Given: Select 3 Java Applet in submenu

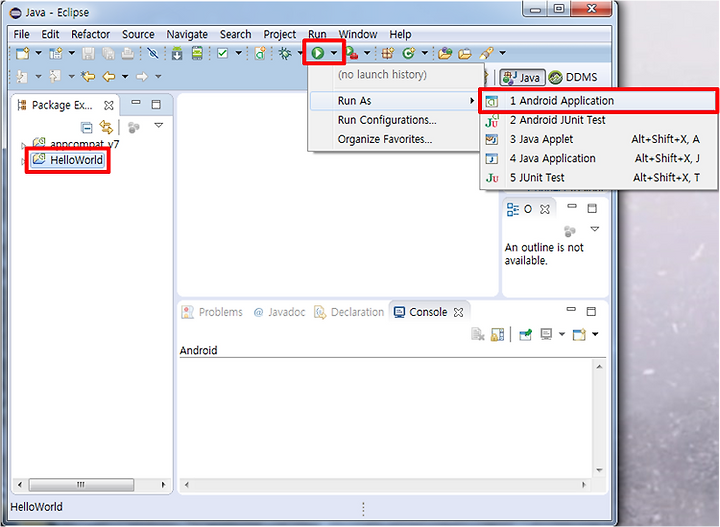Looking at the screenshot, I should click(x=598, y=139).
